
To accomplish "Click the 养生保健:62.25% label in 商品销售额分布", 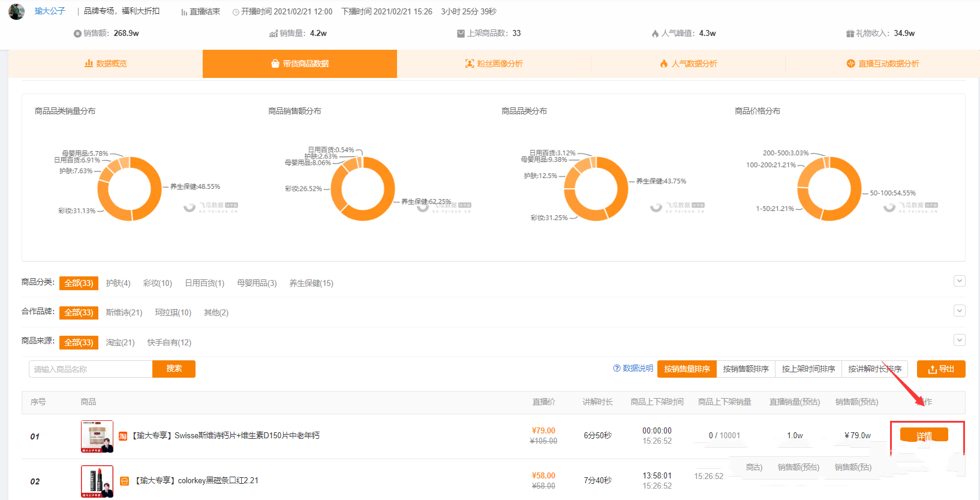I will (426, 201).
